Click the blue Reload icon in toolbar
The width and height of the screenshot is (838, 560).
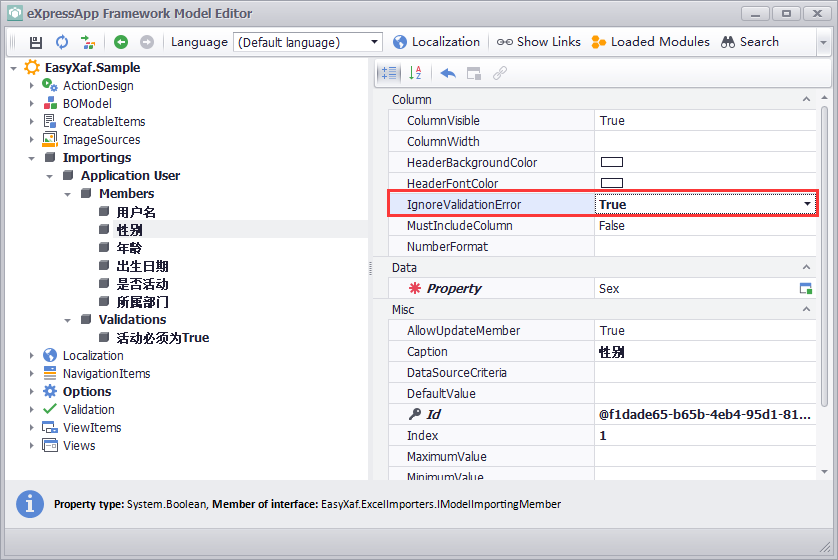click(x=62, y=42)
